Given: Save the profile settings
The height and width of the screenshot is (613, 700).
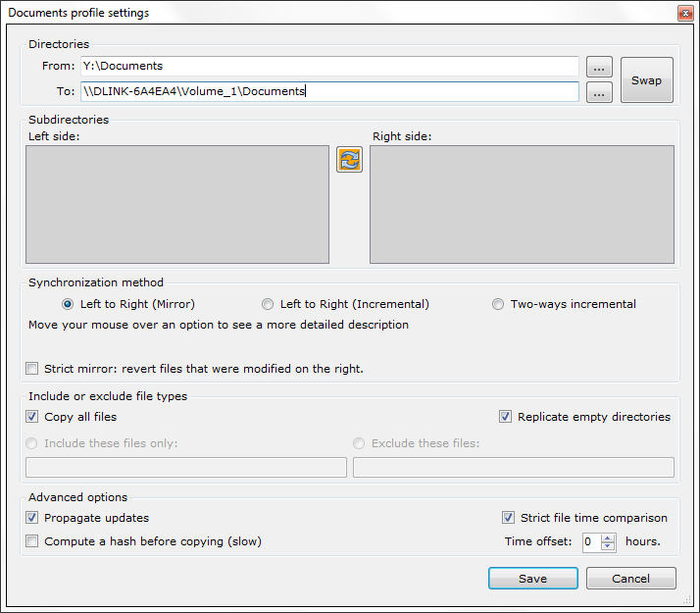Looking at the screenshot, I should pyautogui.click(x=532, y=579).
